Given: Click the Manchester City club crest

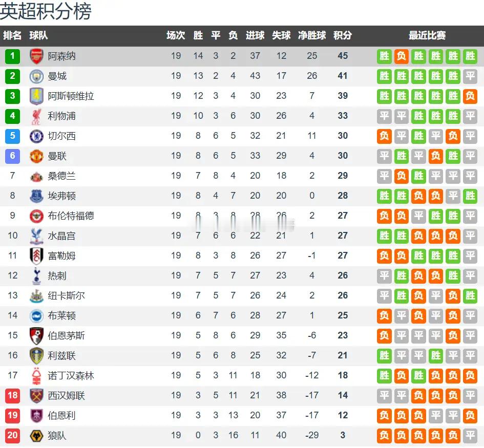Looking at the screenshot, I should point(36,76).
